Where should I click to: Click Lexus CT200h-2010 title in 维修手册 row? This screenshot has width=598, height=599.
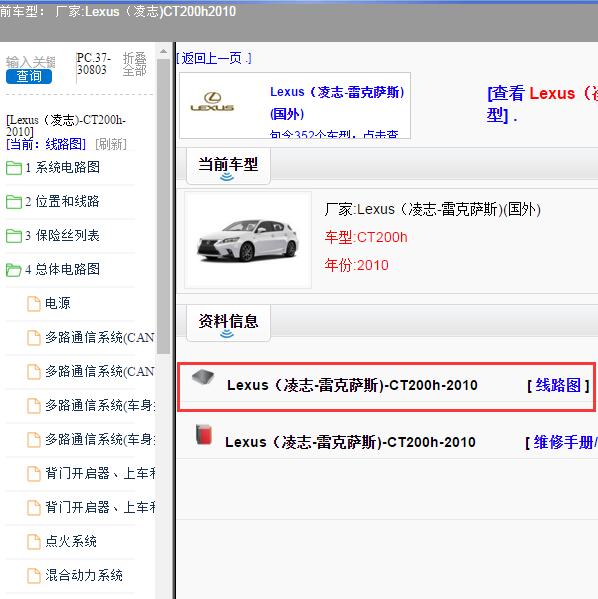[x=350, y=442]
